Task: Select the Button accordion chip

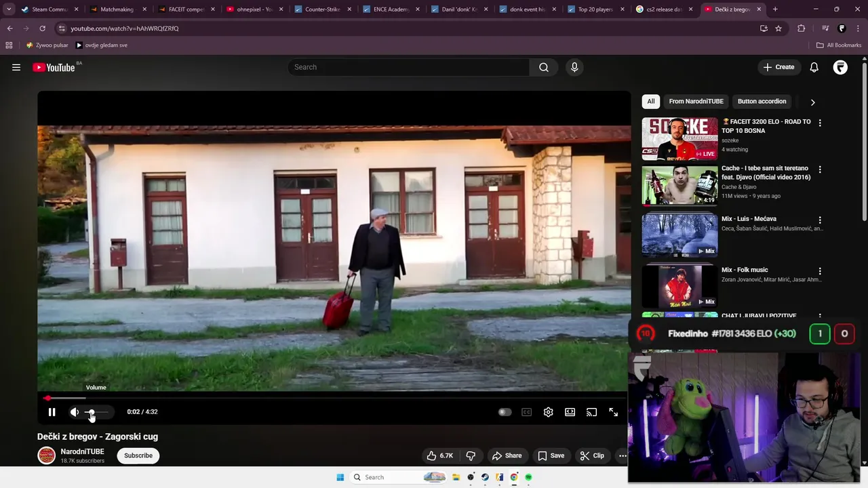Action: [762, 102]
